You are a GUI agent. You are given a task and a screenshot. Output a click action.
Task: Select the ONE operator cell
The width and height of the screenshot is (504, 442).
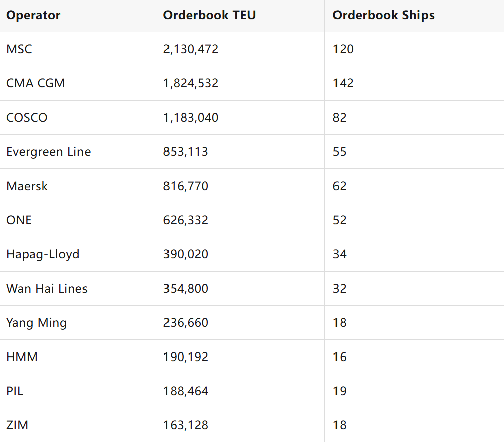(19, 220)
